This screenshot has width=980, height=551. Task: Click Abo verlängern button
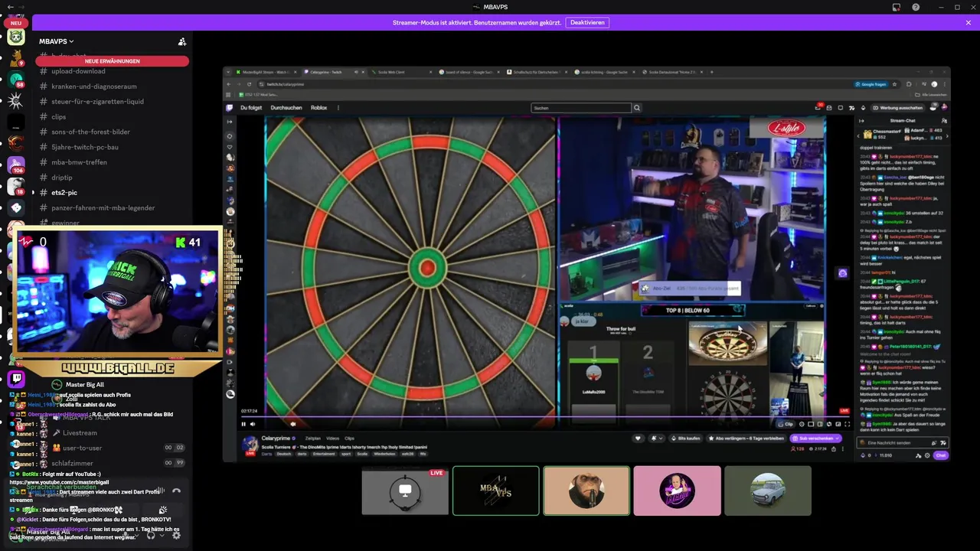click(x=746, y=439)
